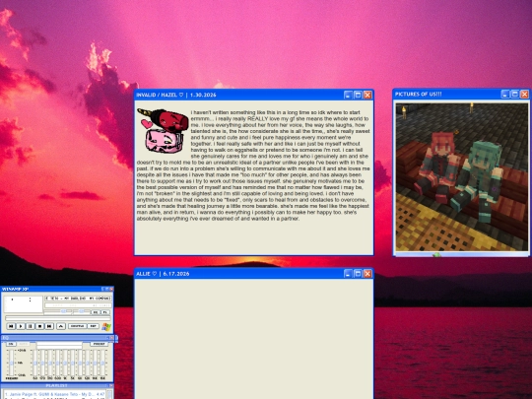Click the Winamp seek bar
532x399 pixels.
click(x=58, y=318)
